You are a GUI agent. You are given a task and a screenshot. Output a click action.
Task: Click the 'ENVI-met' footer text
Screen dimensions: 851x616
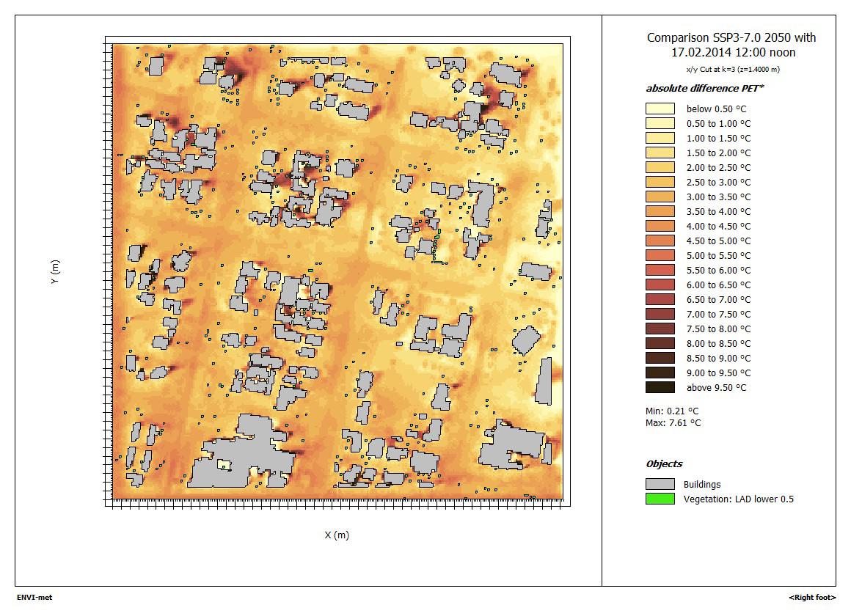pyautogui.click(x=34, y=598)
